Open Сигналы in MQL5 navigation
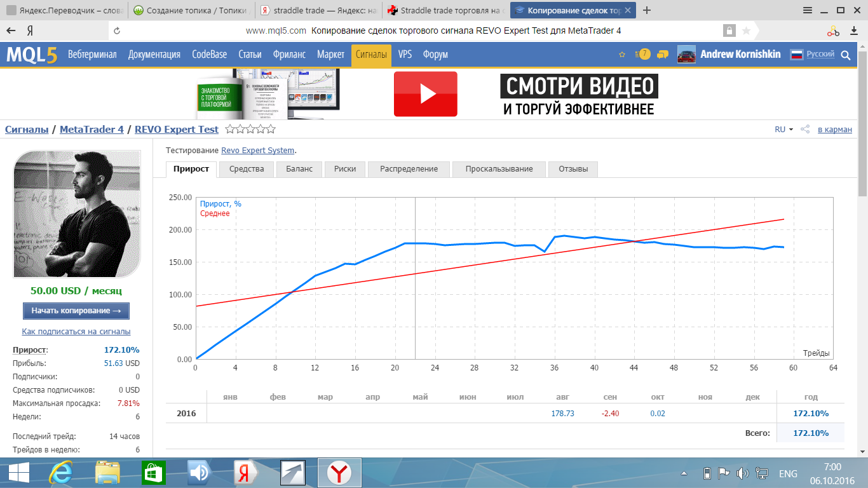 pyautogui.click(x=371, y=55)
